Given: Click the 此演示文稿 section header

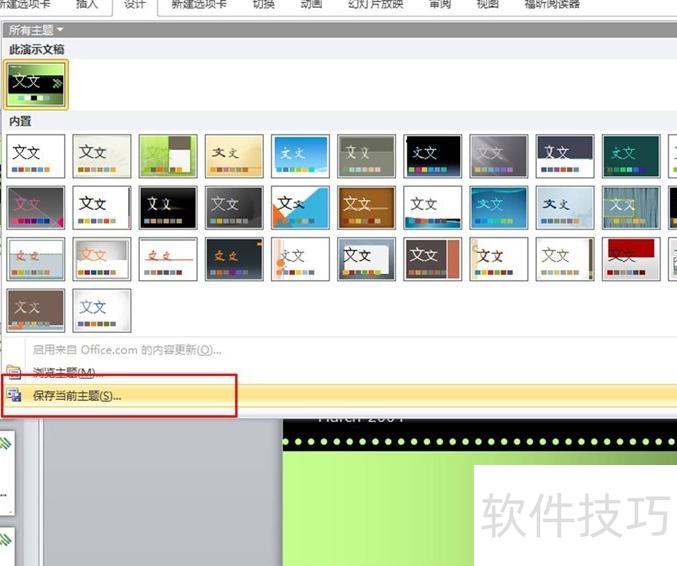Looking at the screenshot, I should point(37,50).
